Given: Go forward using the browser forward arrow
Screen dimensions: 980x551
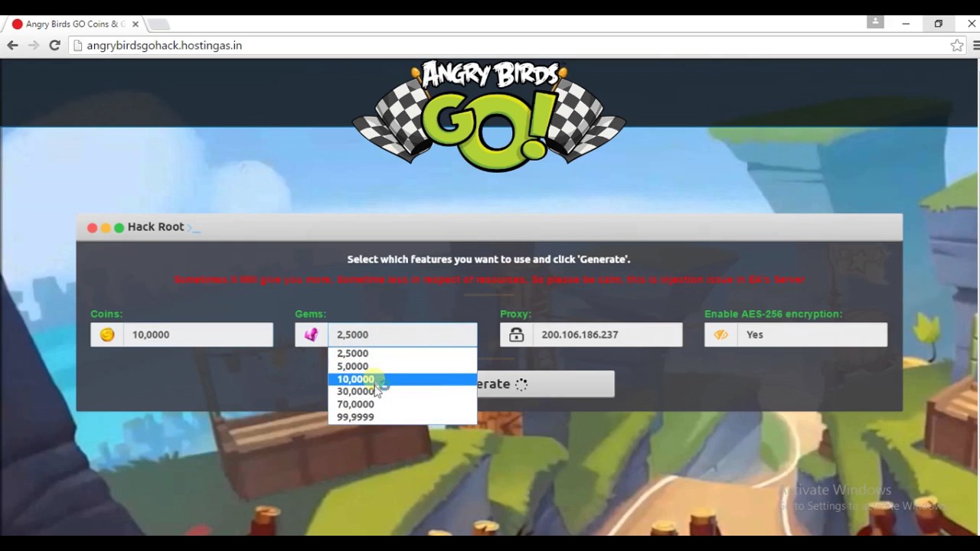Looking at the screenshot, I should point(33,46).
